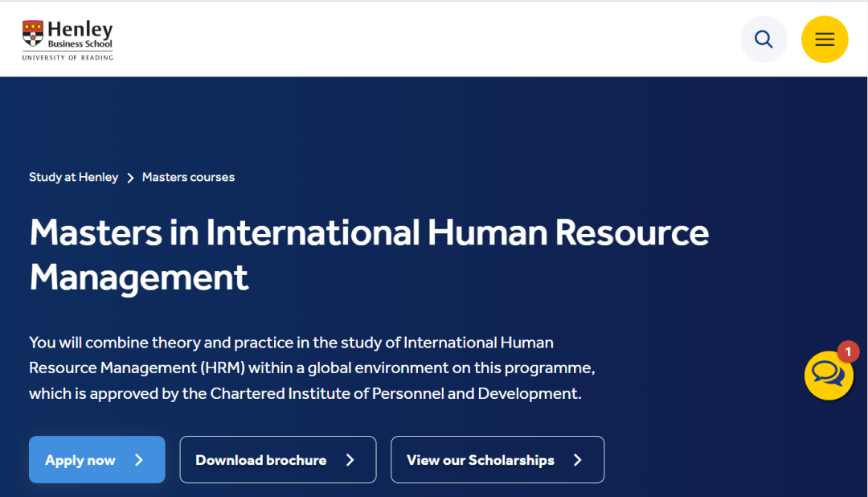
Task: Click the arrow inside Download brochure button
Action: tap(350, 460)
